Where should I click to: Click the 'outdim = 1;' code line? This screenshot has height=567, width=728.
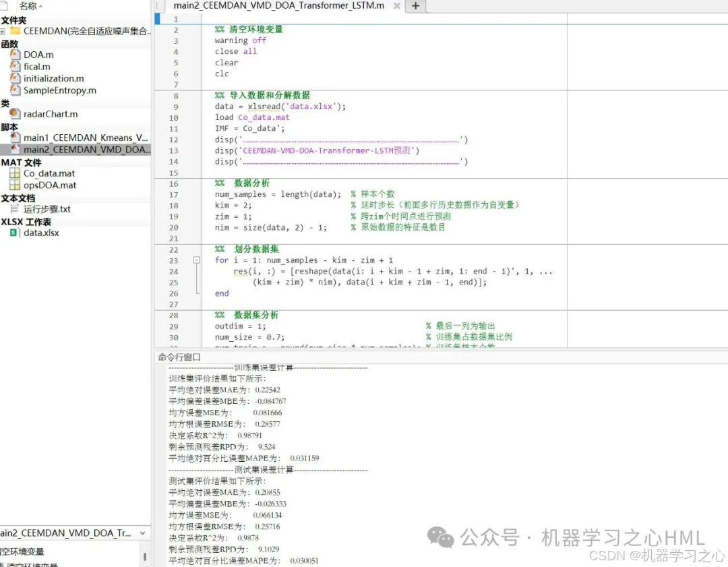click(x=240, y=326)
